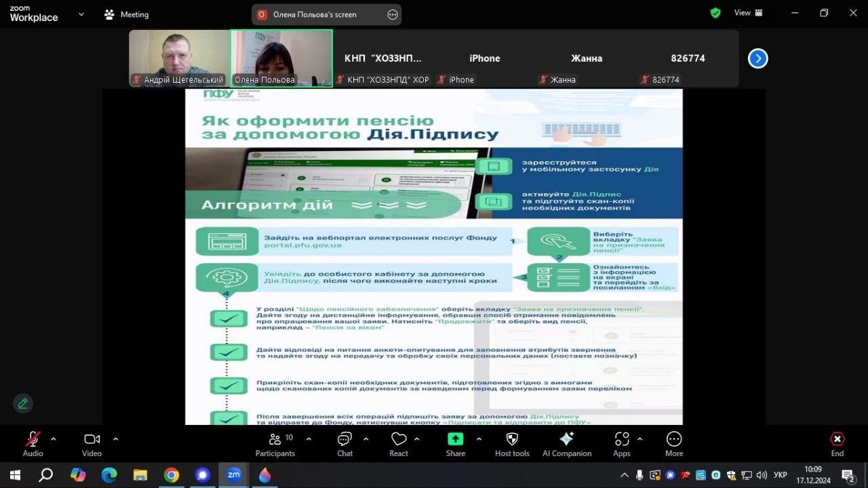
Task: Click the red End meeting button
Action: click(x=837, y=444)
